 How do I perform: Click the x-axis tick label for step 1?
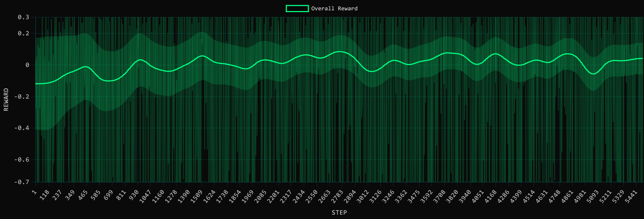click(34, 192)
